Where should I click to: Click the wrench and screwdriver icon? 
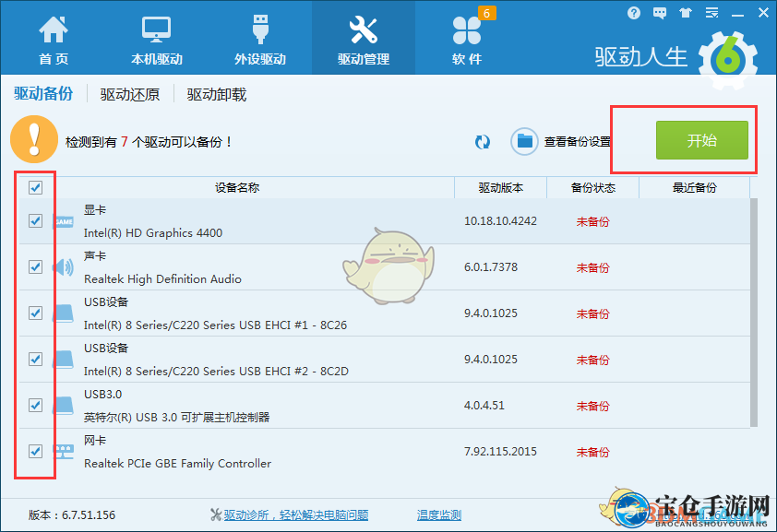364,30
